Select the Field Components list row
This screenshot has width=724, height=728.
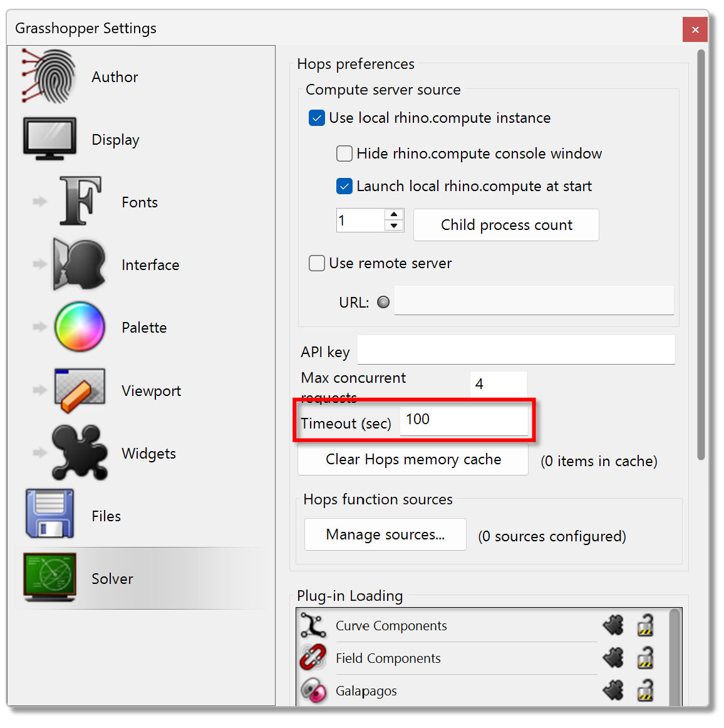coord(489,658)
